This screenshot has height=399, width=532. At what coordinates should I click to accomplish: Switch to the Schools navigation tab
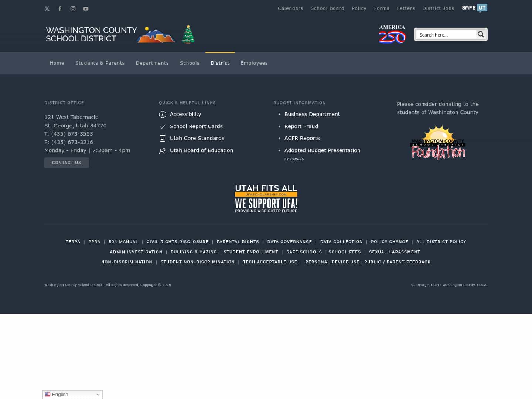(190, 63)
